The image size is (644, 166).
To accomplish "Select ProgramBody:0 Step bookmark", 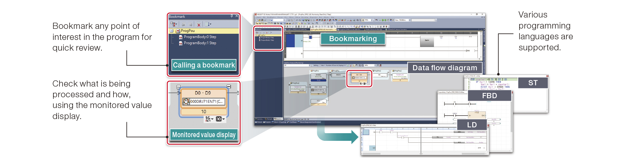I will pos(200,37).
